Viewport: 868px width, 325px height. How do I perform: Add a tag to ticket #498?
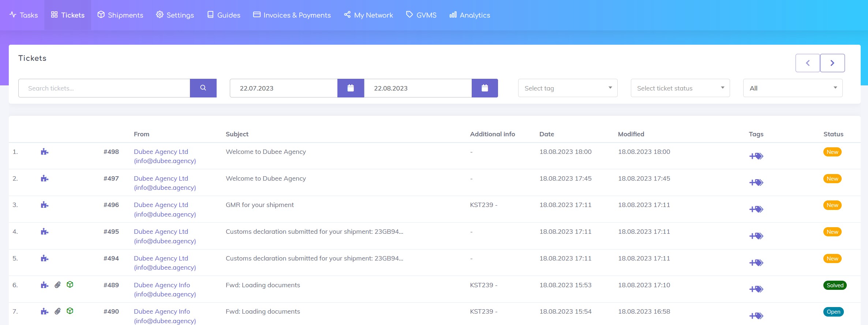pos(756,156)
